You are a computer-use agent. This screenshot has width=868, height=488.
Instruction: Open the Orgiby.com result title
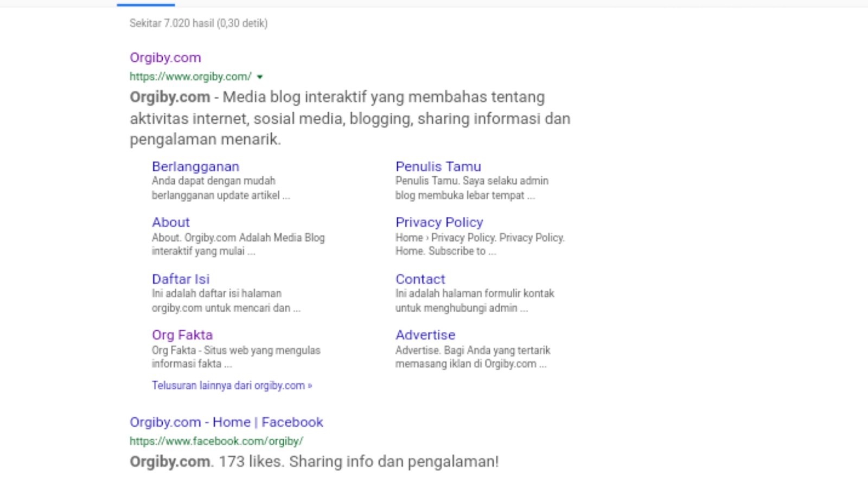pos(165,57)
